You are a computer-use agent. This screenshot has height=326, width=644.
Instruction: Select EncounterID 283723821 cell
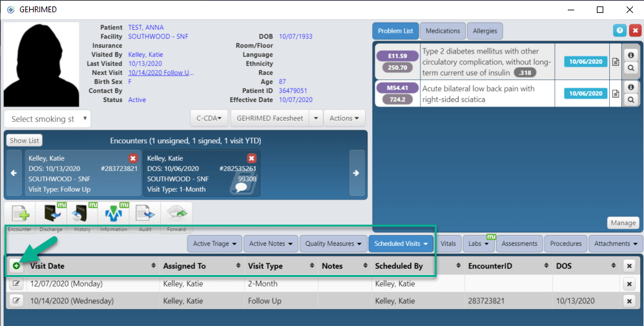point(508,301)
